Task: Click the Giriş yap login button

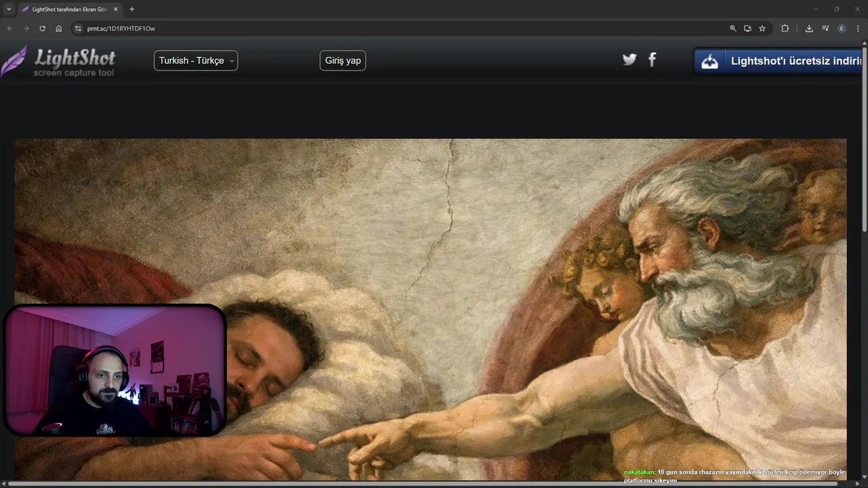Action: (342, 60)
